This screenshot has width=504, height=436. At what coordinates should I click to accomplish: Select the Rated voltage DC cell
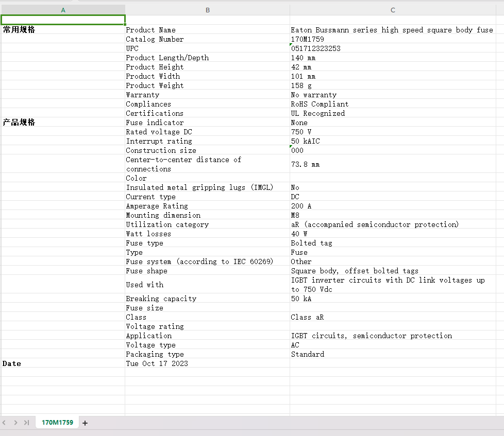point(207,132)
